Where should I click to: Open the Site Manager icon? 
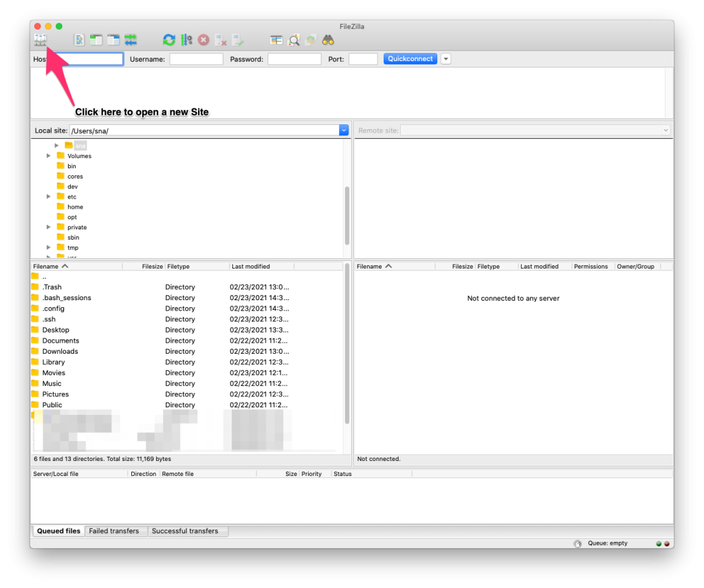[x=40, y=40]
